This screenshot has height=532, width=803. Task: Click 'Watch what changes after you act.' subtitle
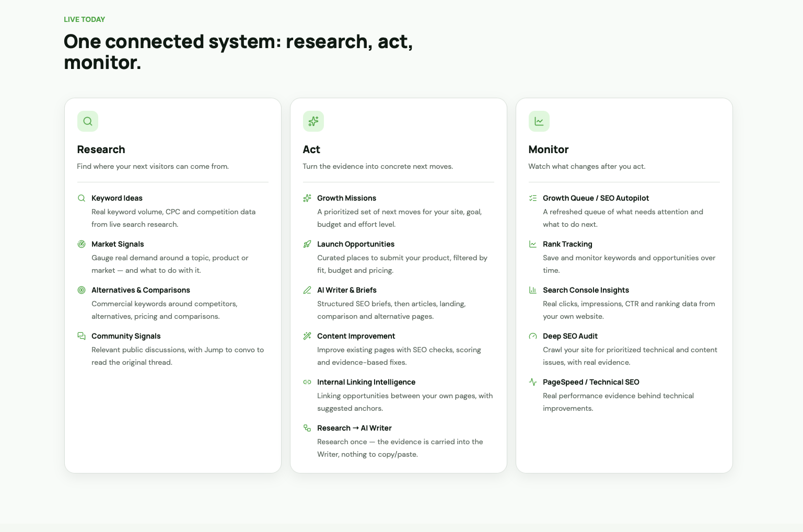click(587, 166)
